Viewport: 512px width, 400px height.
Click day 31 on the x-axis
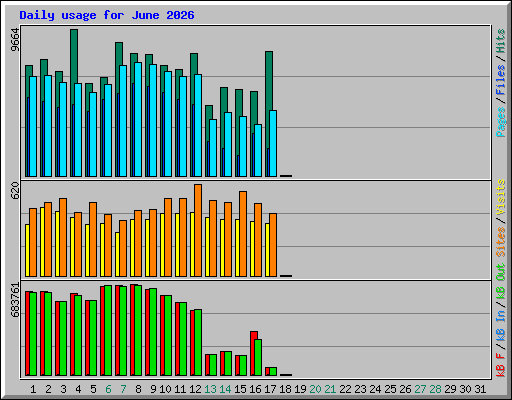click(x=480, y=389)
